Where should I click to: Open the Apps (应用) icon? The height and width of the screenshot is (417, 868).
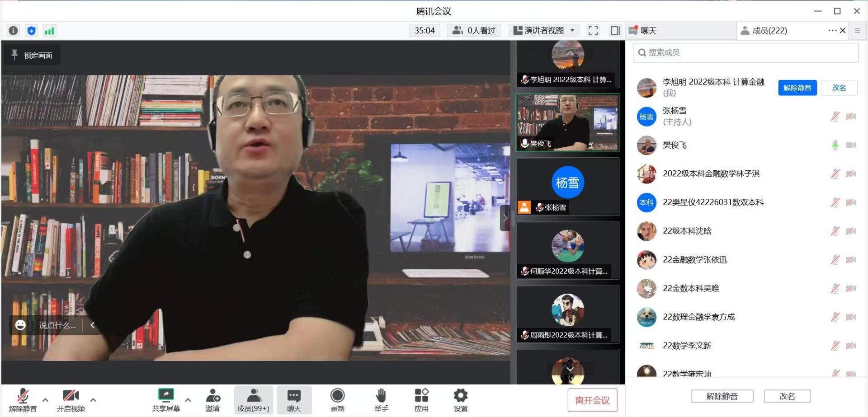pyautogui.click(x=421, y=400)
